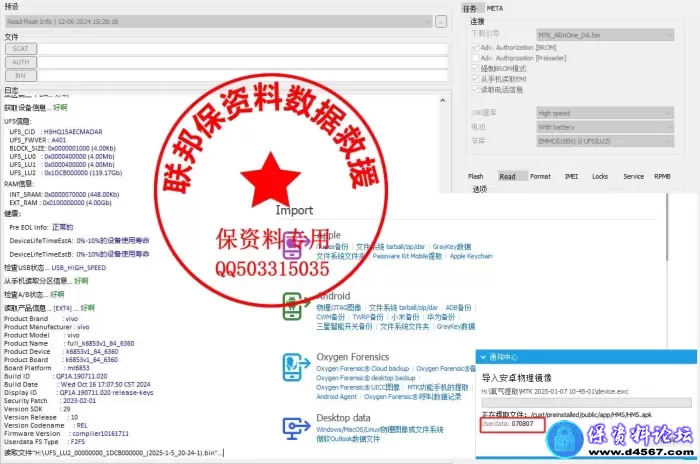
Task: Open the 华为备份 link
Action: (441, 317)
